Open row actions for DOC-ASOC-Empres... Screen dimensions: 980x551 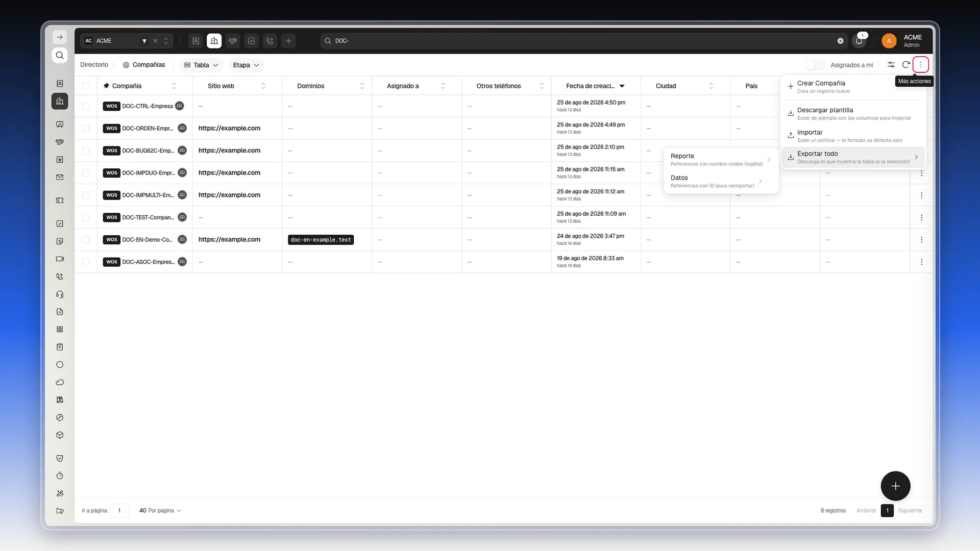[921, 262]
